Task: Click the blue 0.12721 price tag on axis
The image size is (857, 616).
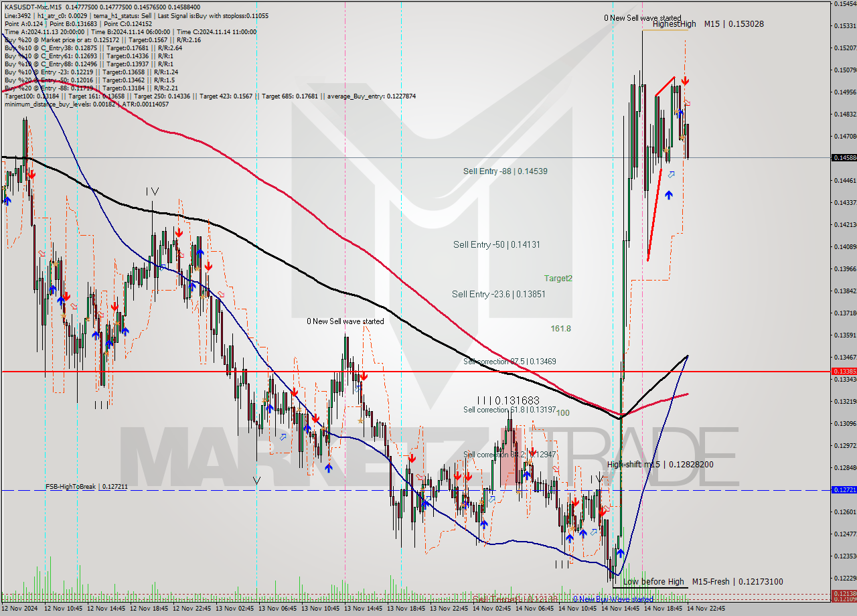Action: (844, 490)
